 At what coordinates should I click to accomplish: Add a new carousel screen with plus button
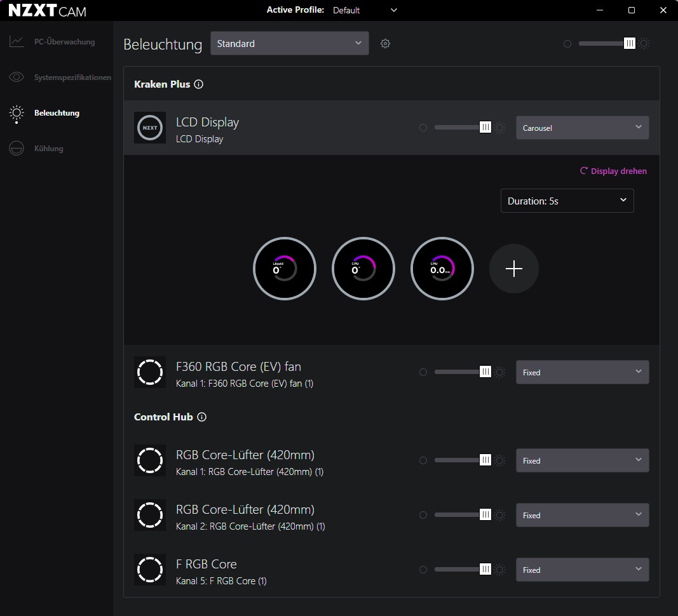tap(513, 269)
